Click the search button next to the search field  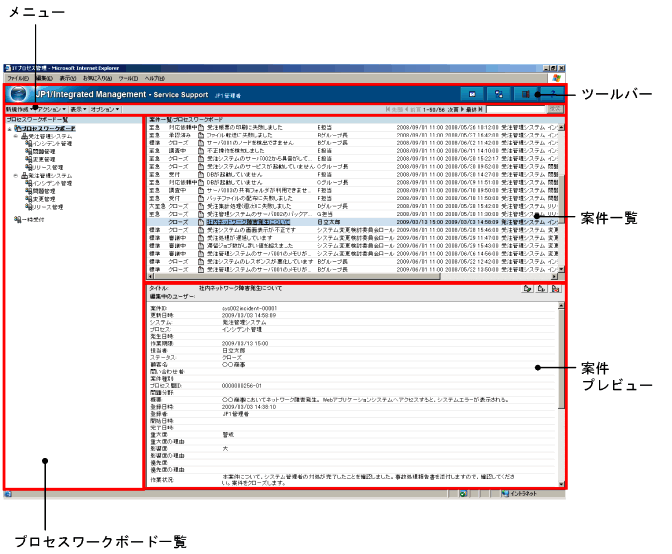point(555,109)
